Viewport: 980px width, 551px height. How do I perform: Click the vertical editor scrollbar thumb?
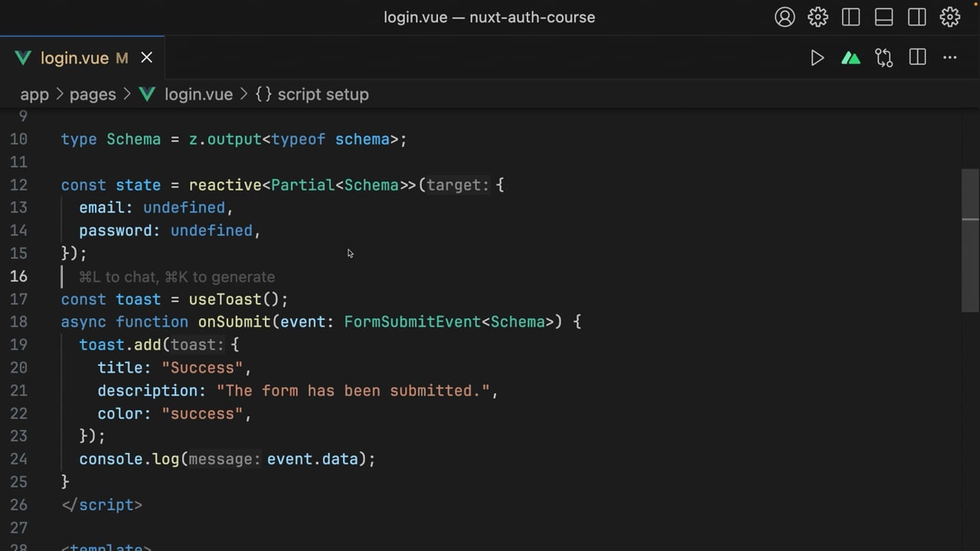[x=970, y=240]
